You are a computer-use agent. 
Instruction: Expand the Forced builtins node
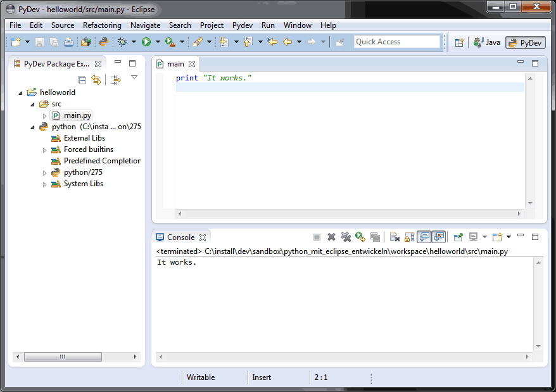click(44, 150)
